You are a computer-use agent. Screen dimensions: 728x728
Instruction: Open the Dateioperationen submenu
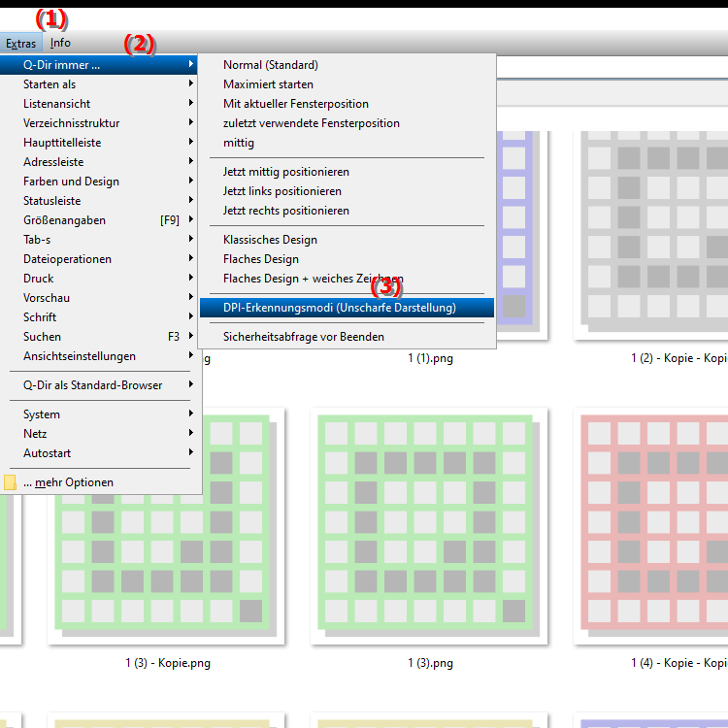point(98,259)
